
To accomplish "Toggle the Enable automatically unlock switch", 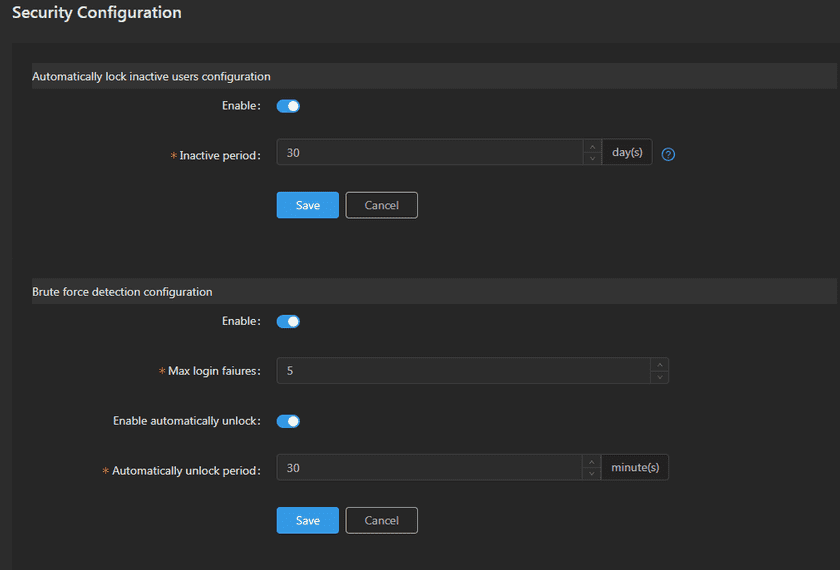I will pos(288,421).
